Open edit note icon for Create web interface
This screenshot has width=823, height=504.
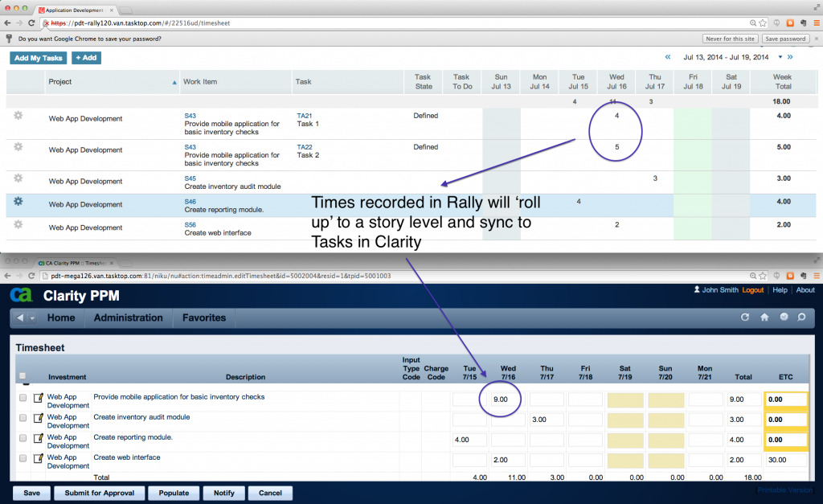click(38, 458)
